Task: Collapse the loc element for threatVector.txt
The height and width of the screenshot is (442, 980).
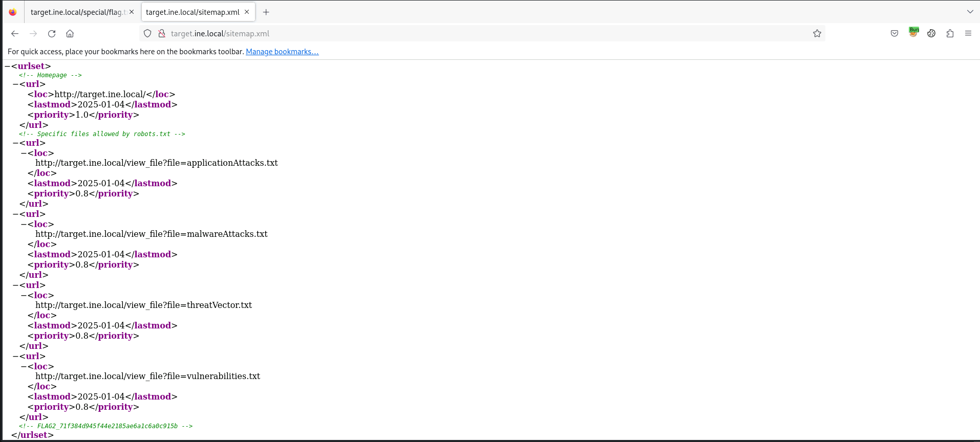Action: pos(24,295)
